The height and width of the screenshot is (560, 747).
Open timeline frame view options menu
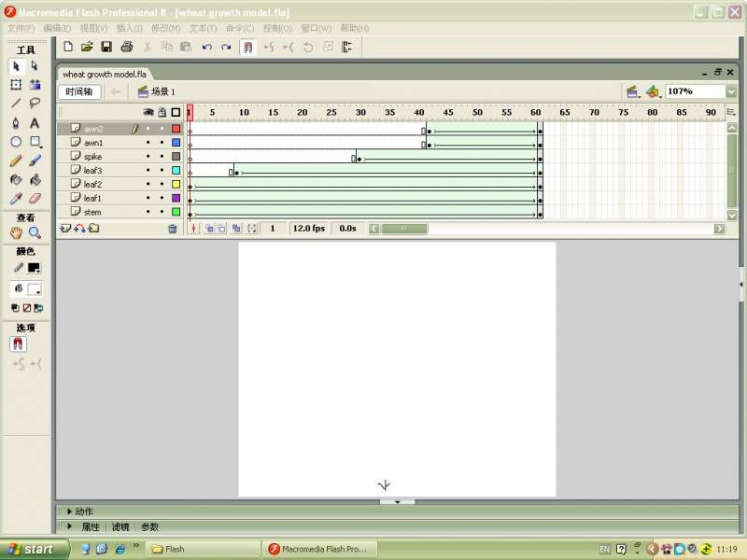pyautogui.click(x=731, y=112)
